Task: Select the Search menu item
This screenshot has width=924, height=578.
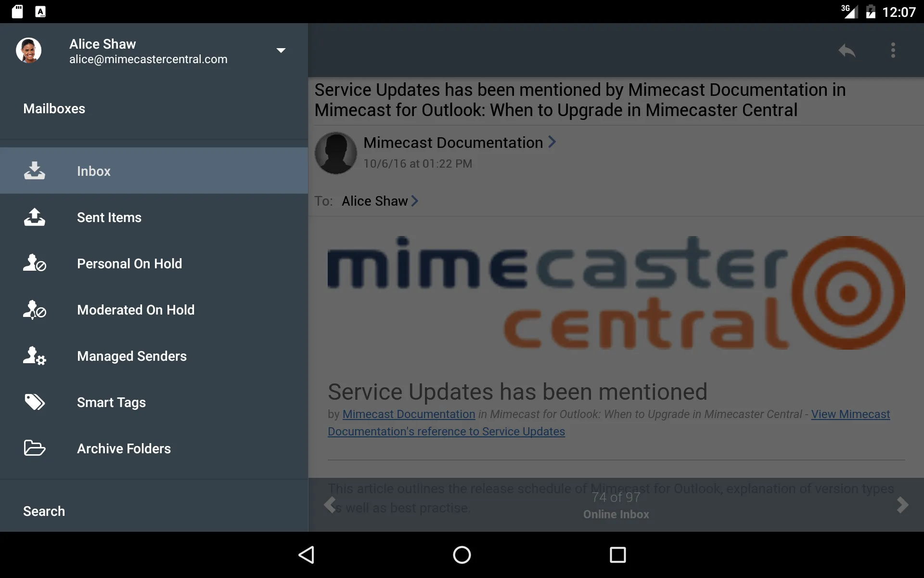Action: click(x=44, y=512)
